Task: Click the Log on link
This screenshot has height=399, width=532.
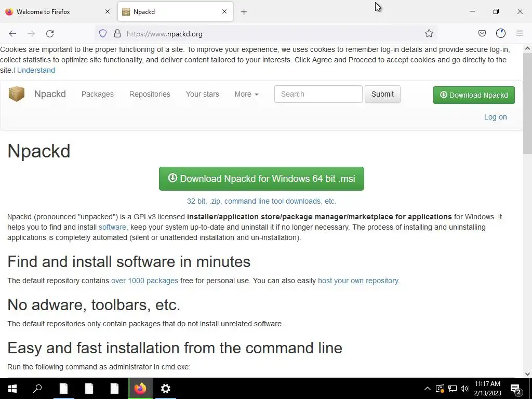Action: coord(495,117)
